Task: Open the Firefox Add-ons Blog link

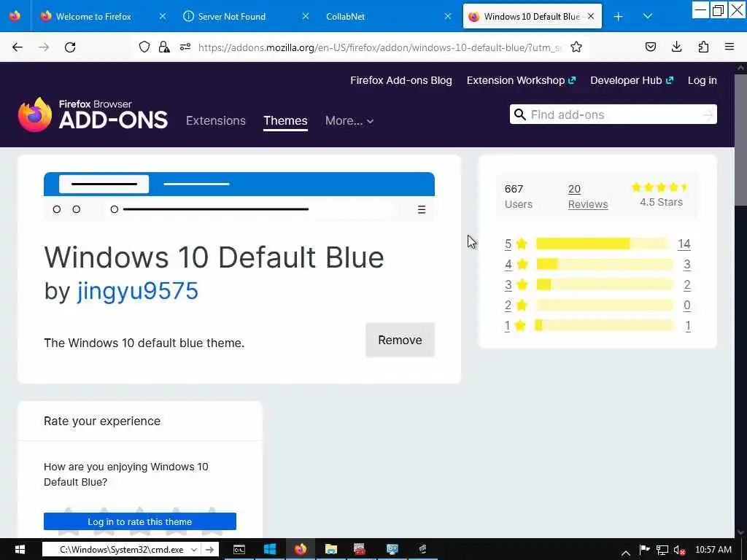Action: [401, 80]
